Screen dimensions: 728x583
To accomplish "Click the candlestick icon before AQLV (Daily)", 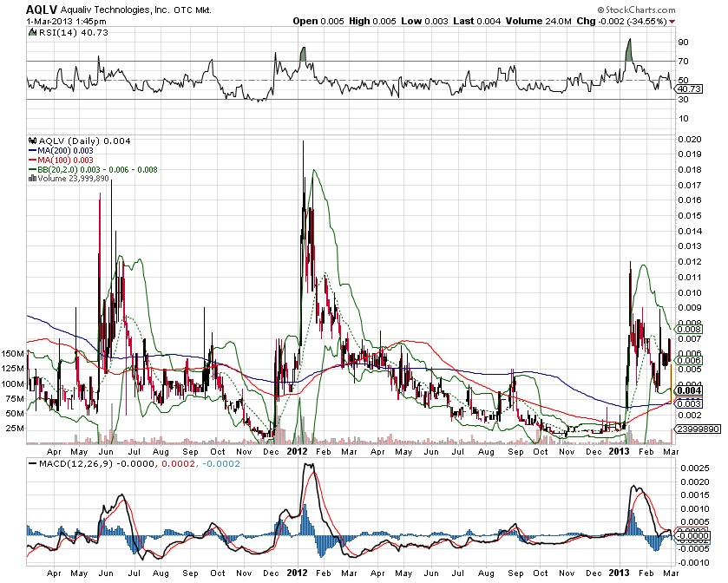I will [32, 141].
